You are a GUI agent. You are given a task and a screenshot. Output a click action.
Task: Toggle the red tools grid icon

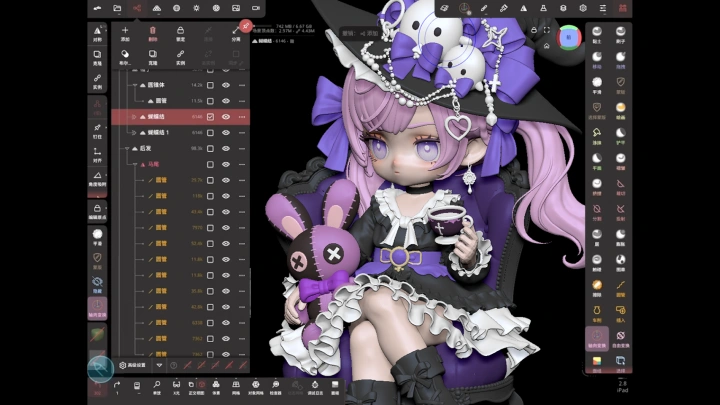point(622,8)
